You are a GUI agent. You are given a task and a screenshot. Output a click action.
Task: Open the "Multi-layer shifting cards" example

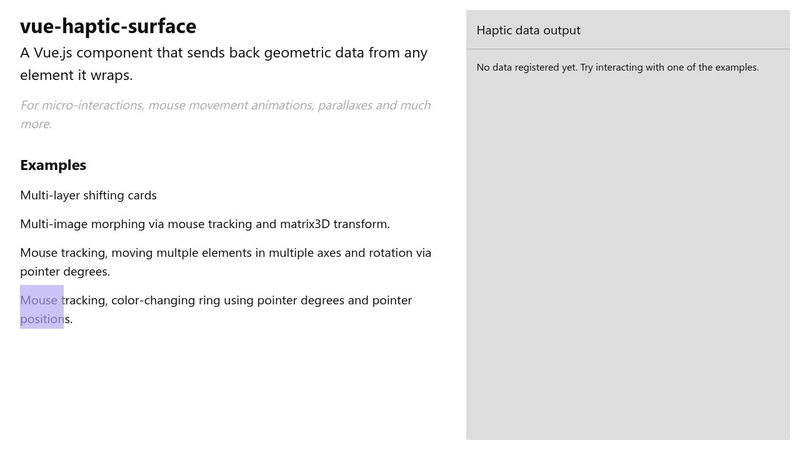(x=88, y=195)
